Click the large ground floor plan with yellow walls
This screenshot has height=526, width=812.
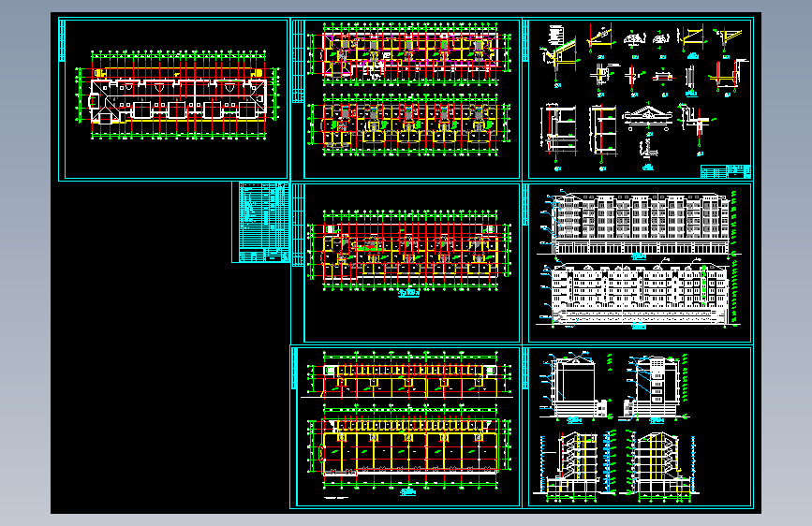click(x=409, y=449)
